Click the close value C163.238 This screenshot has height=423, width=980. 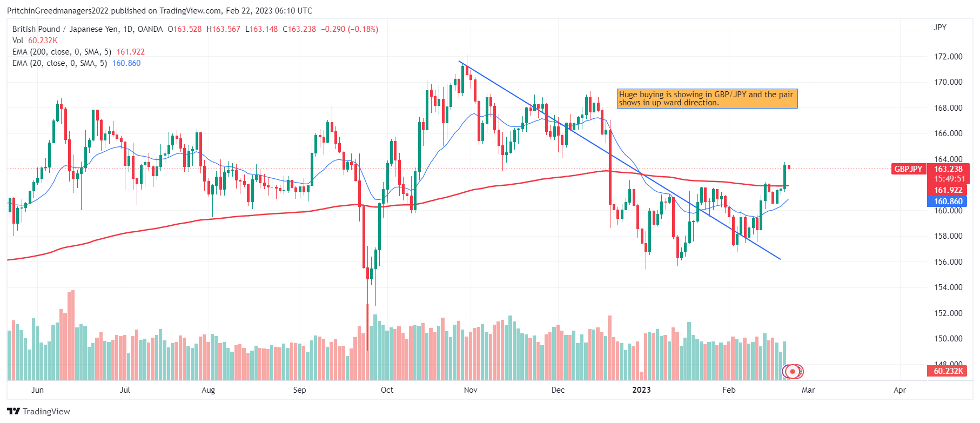[x=299, y=29]
